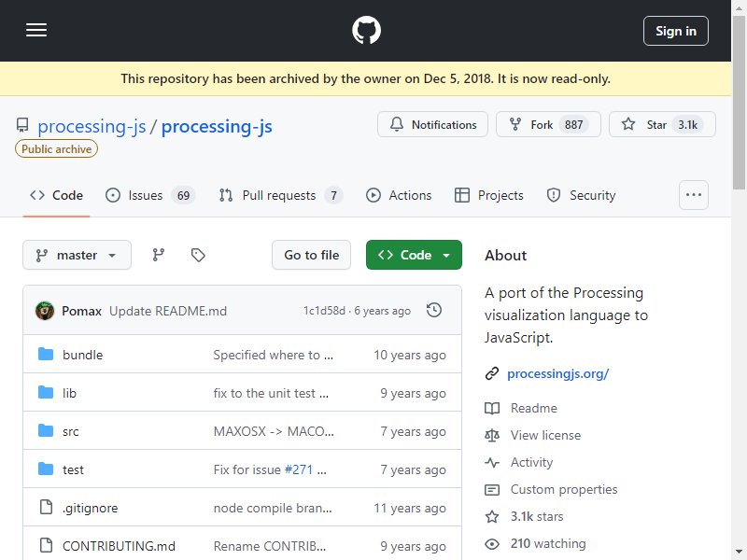Open the Actions tab
Screen dimensions: 747x560
tap(399, 195)
